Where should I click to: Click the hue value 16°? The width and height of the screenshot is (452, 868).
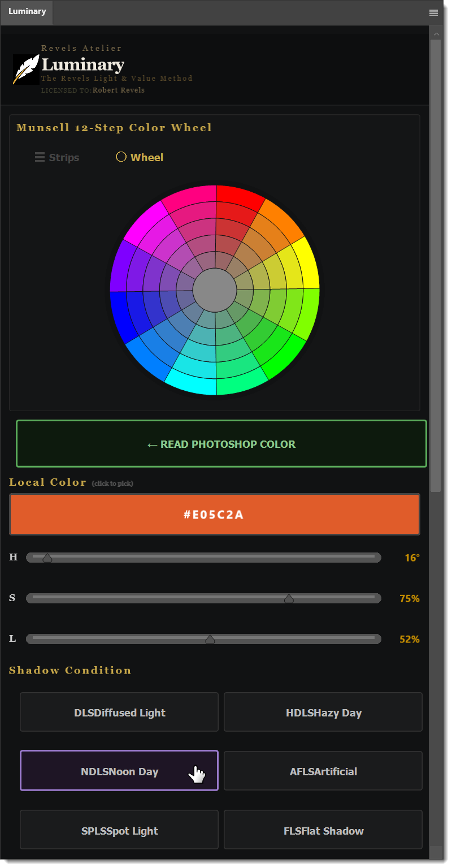(412, 558)
